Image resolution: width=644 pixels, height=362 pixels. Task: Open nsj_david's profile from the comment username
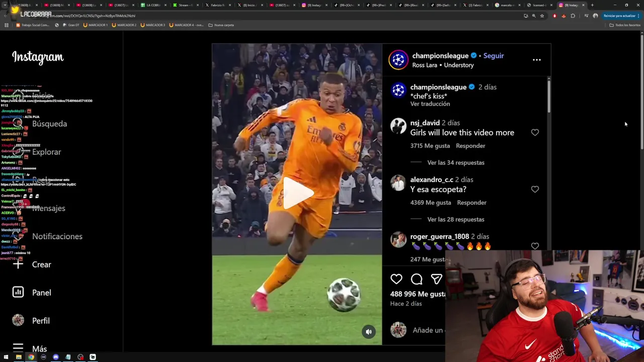425,123
